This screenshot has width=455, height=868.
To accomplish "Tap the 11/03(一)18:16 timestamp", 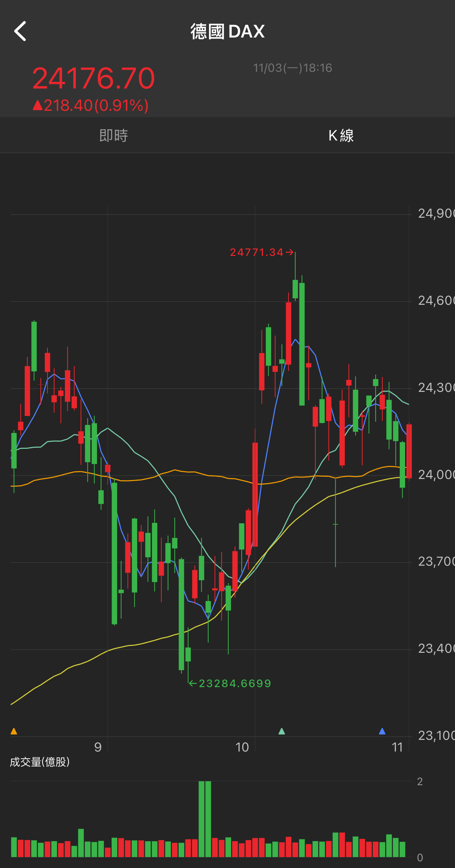I will coord(293,68).
